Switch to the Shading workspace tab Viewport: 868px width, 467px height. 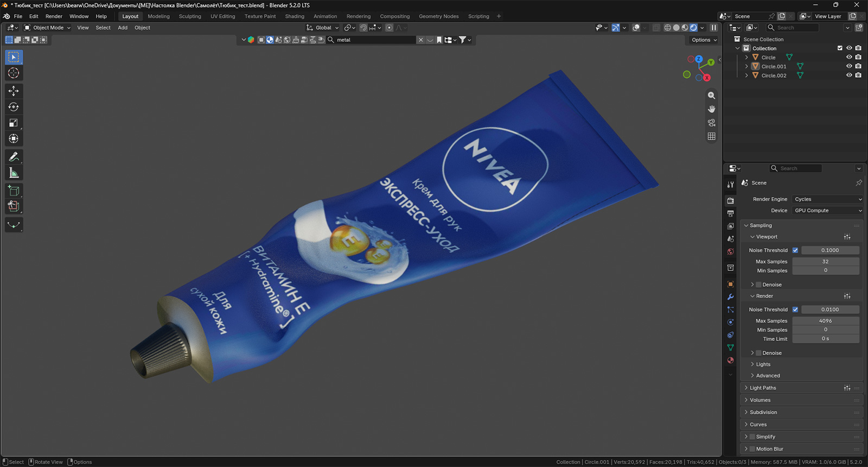point(295,16)
